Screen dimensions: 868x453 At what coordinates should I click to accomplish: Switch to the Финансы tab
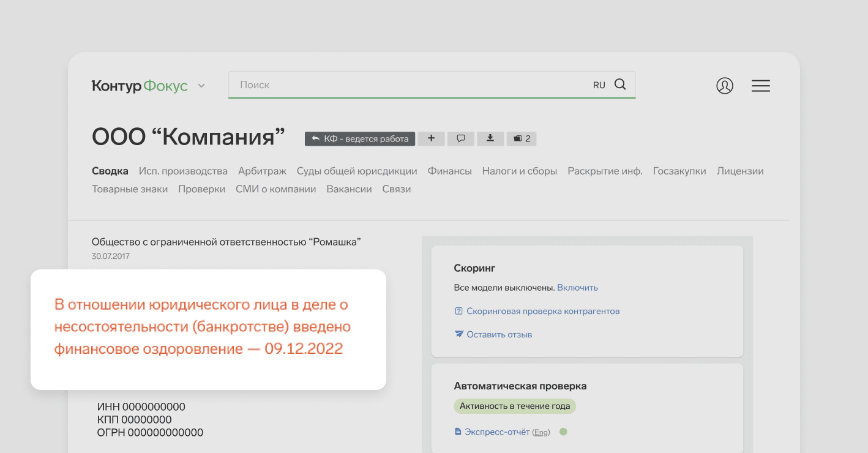coord(450,171)
